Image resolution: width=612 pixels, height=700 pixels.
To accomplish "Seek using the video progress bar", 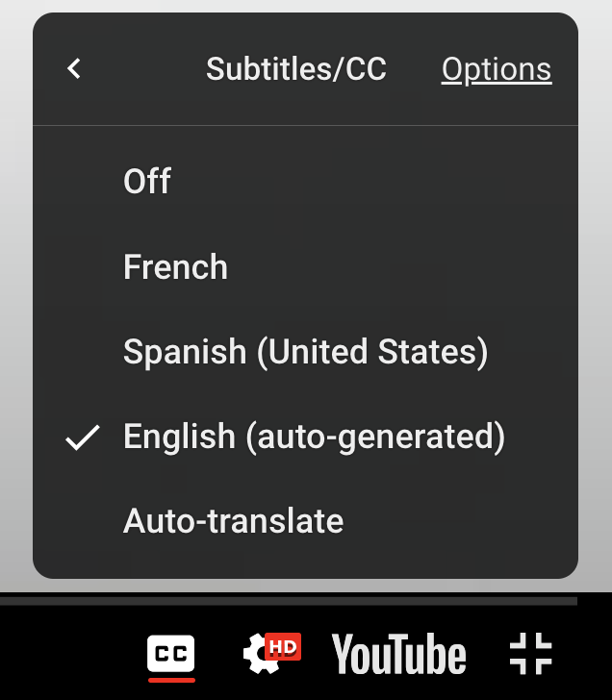I will coord(289,601).
